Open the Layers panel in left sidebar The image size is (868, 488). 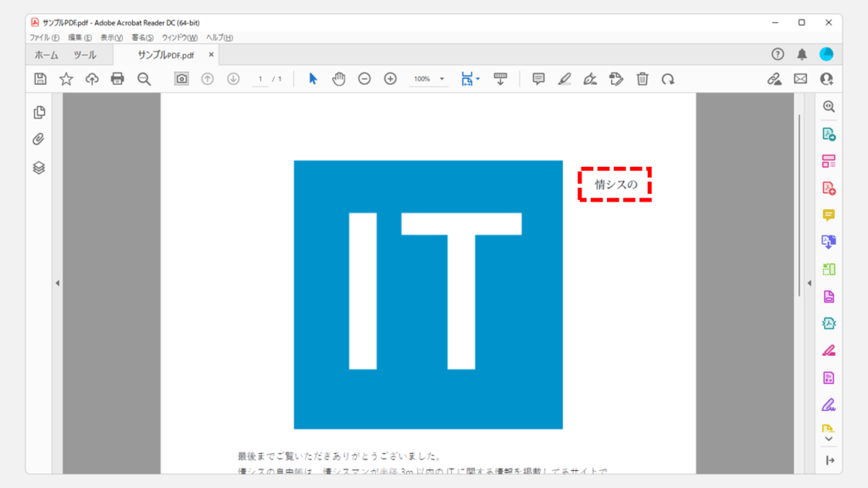pos(39,168)
